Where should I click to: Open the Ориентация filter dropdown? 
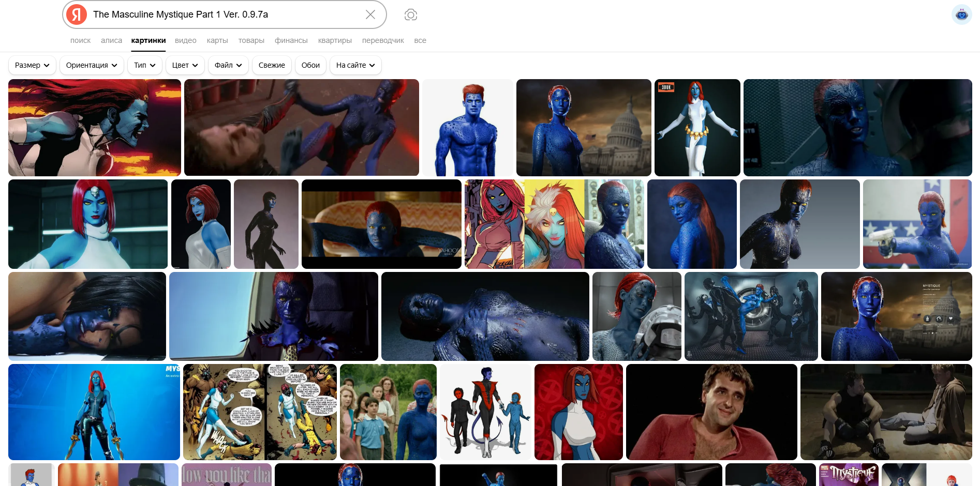pos(92,65)
